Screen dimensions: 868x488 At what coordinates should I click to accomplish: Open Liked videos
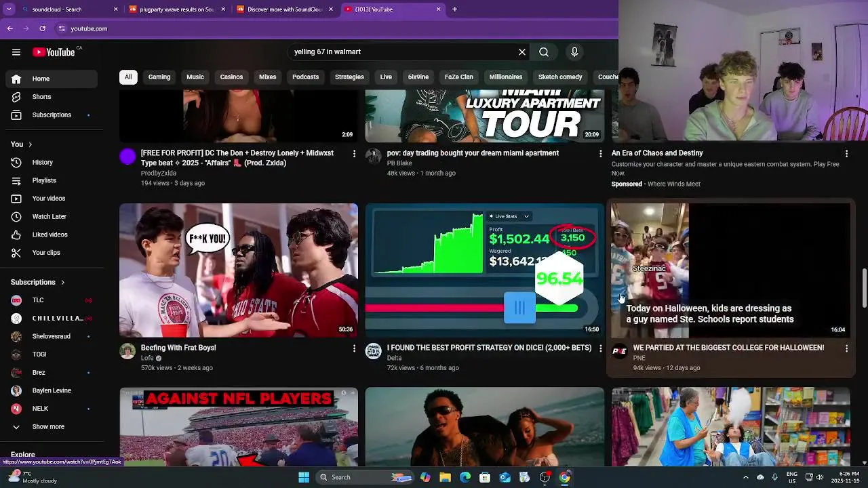(x=52, y=235)
